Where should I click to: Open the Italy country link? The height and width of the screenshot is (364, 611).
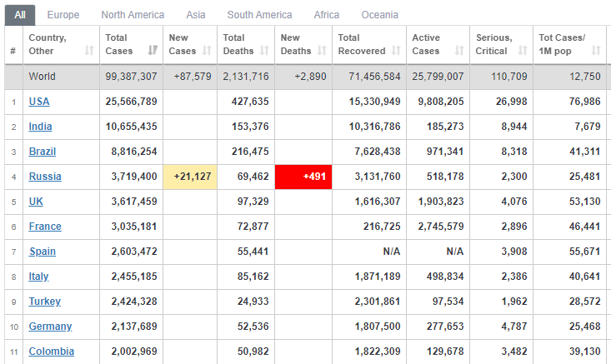coord(38,277)
